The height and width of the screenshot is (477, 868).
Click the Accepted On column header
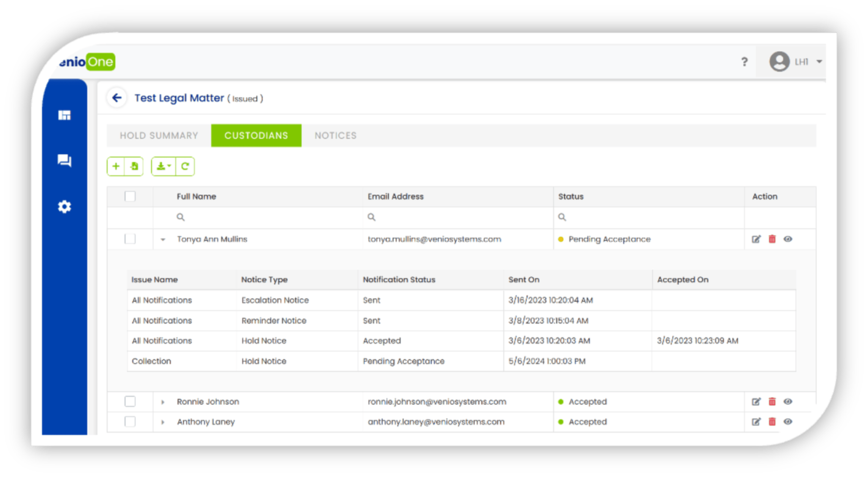click(x=682, y=280)
